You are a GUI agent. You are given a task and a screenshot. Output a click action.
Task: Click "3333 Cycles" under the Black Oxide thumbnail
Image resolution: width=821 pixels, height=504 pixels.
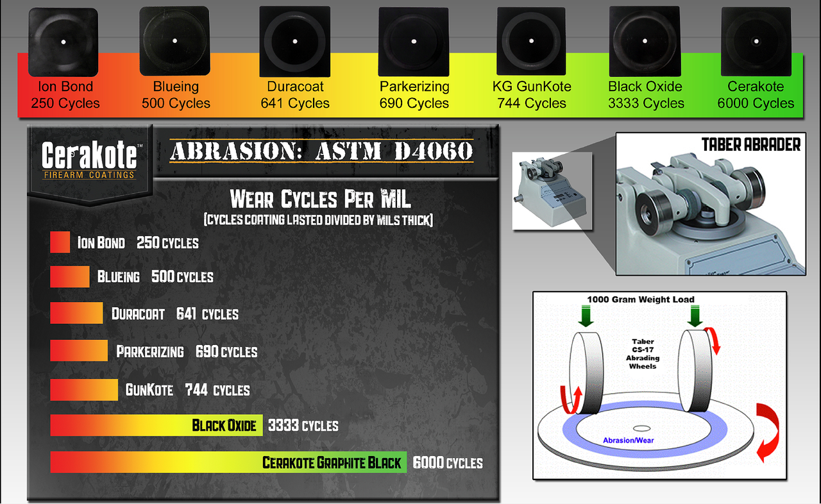coord(646,103)
